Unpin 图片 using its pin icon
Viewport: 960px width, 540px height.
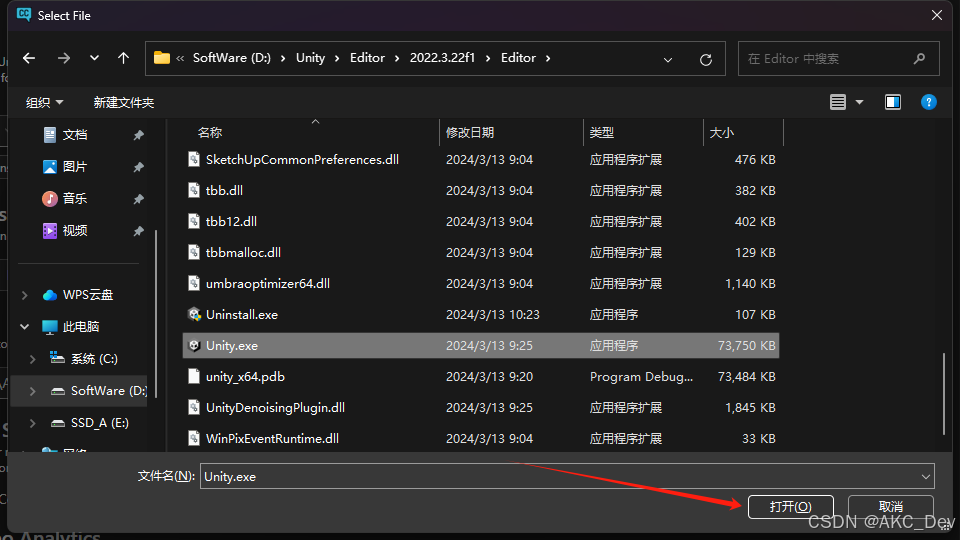(139, 167)
